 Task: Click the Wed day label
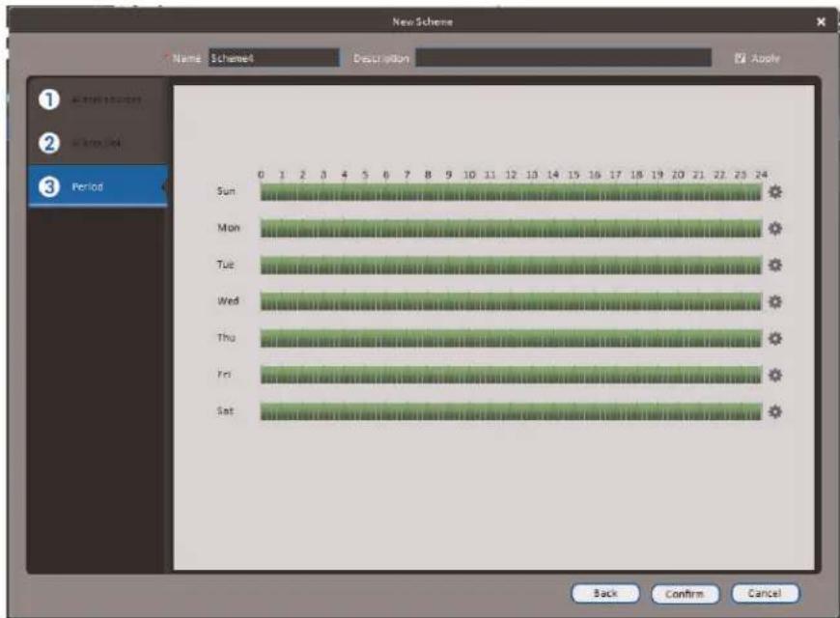point(228,300)
